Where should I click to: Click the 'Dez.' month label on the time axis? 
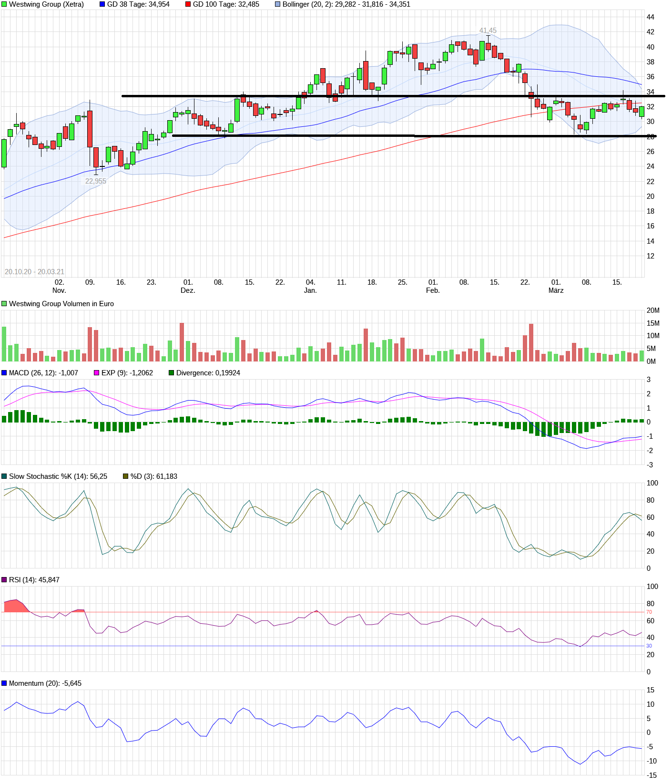[188, 290]
